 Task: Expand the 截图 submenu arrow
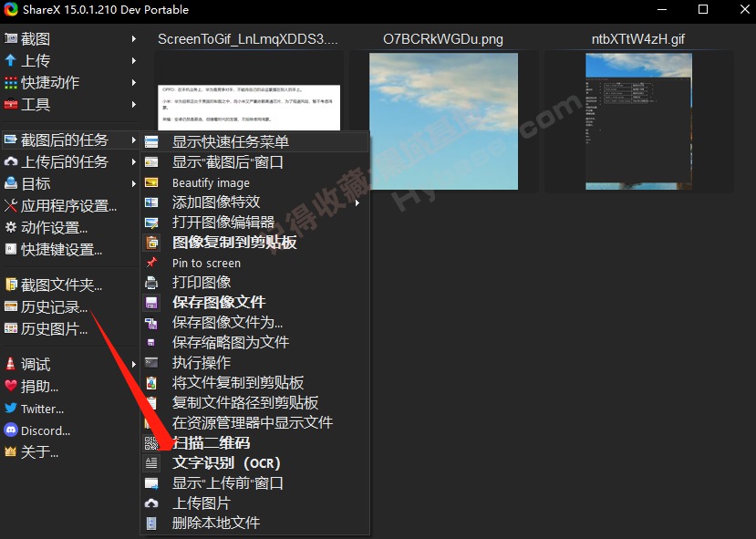click(x=133, y=38)
